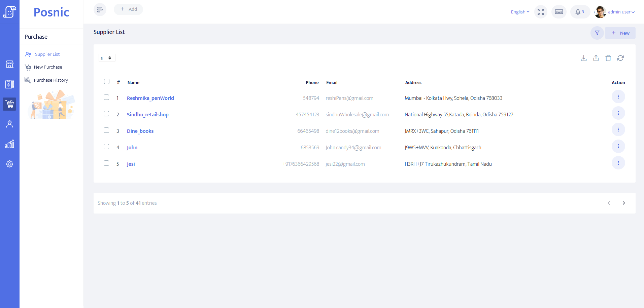Image resolution: width=644 pixels, height=308 pixels.
Task: Open the settings gear in sidebar
Action: point(9,164)
